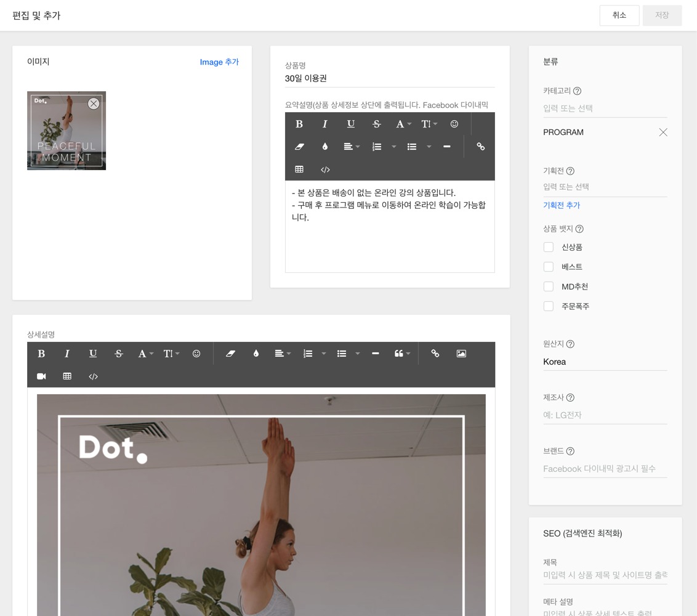Image resolution: width=697 pixels, height=616 pixels.
Task: Open blockquote dropdown in detail editor
Action: pos(402,354)
